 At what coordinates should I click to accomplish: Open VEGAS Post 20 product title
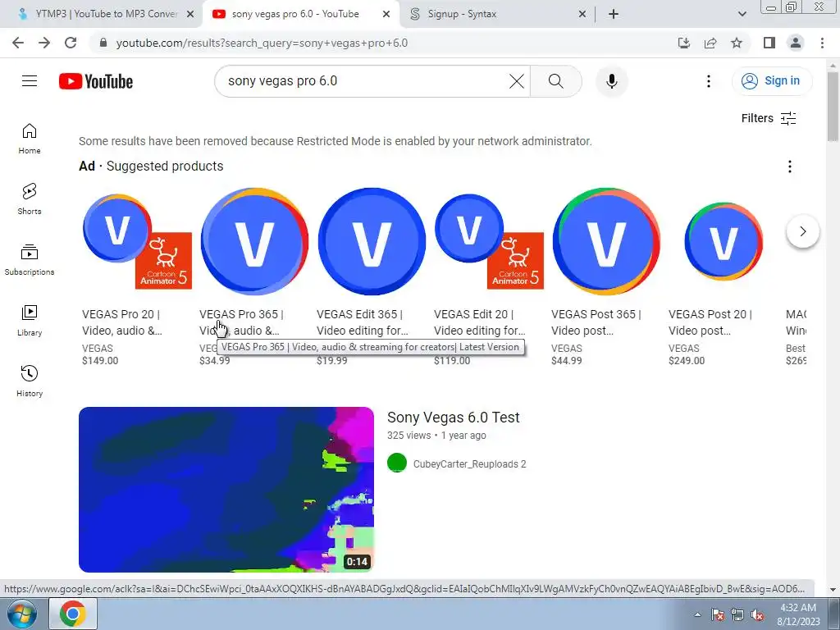[710, 322]
